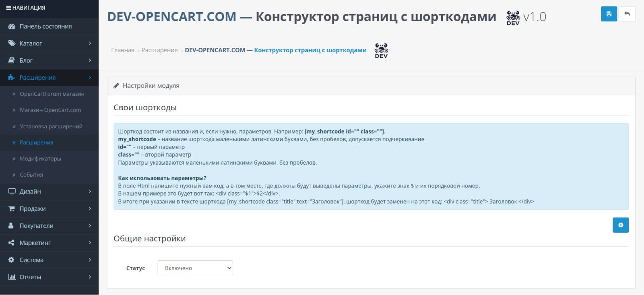Open OpenCartForum магазин submenu item

(49, 94)
